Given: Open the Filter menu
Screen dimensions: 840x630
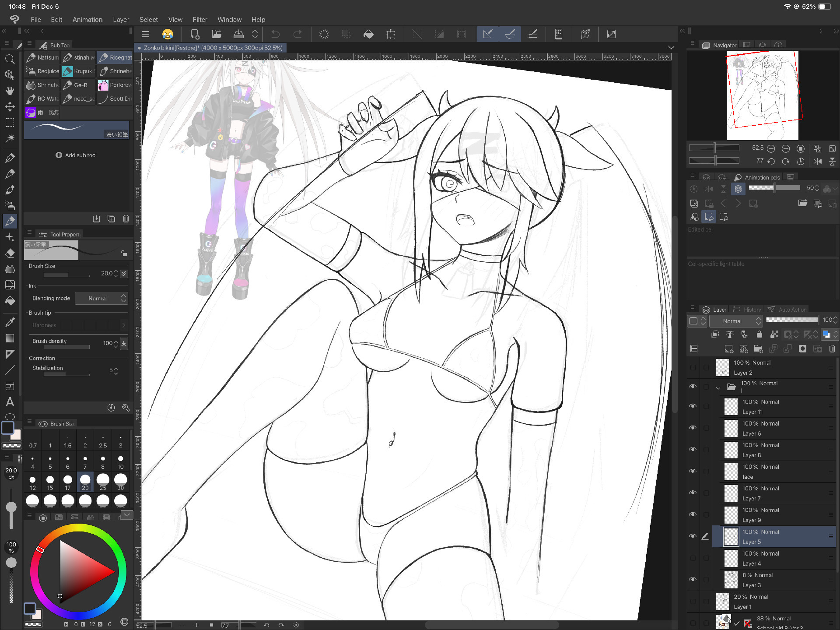Looking at the screenshot, I should (200, 20).
